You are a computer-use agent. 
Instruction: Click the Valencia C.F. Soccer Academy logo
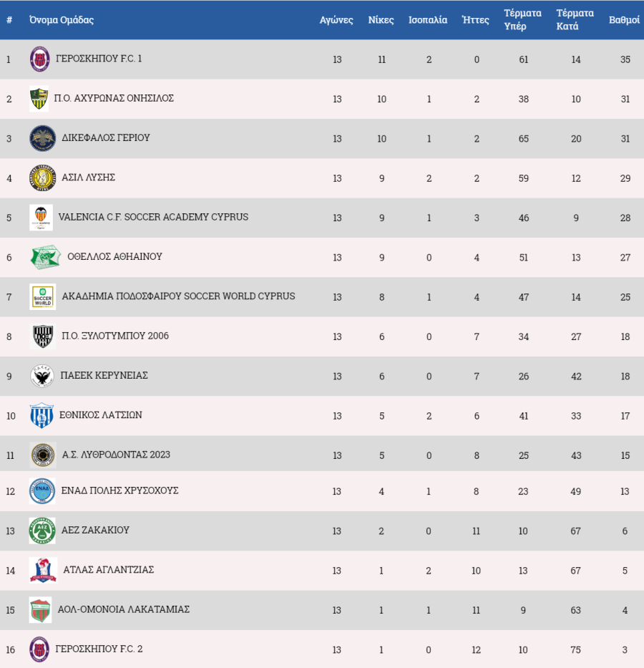point(41,218)
